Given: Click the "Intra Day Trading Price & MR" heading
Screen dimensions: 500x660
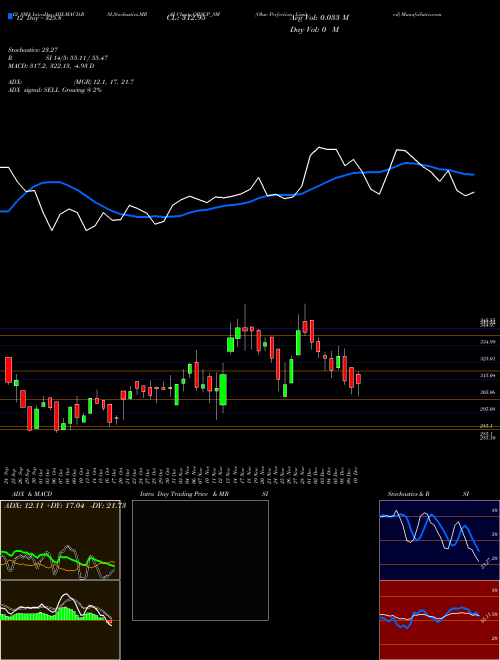Looking at the screenshot, I should point(184,494).
